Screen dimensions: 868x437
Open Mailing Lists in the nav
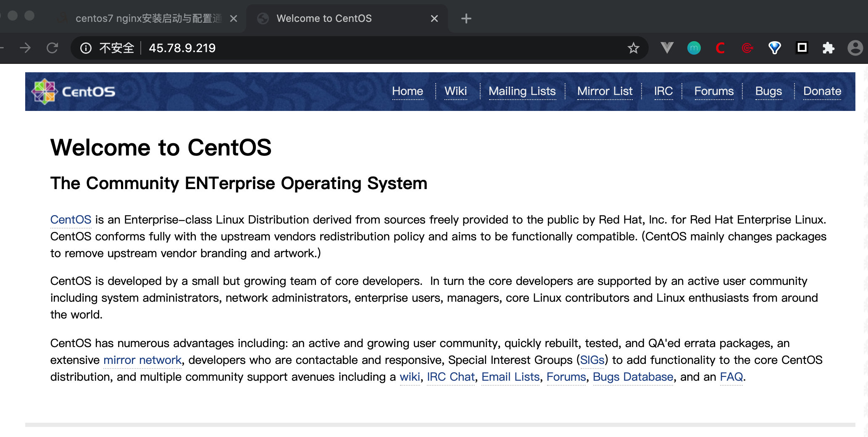point(522,91)
